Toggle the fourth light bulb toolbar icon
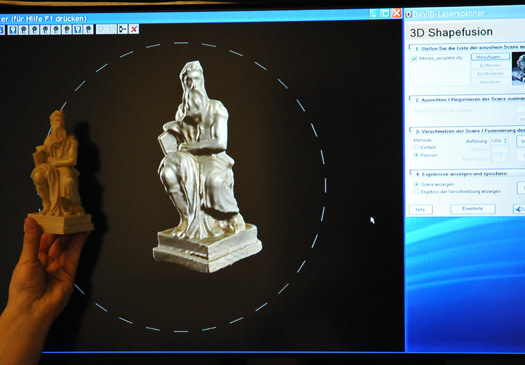This screenshot has width=525, height=365. point(45,29)
